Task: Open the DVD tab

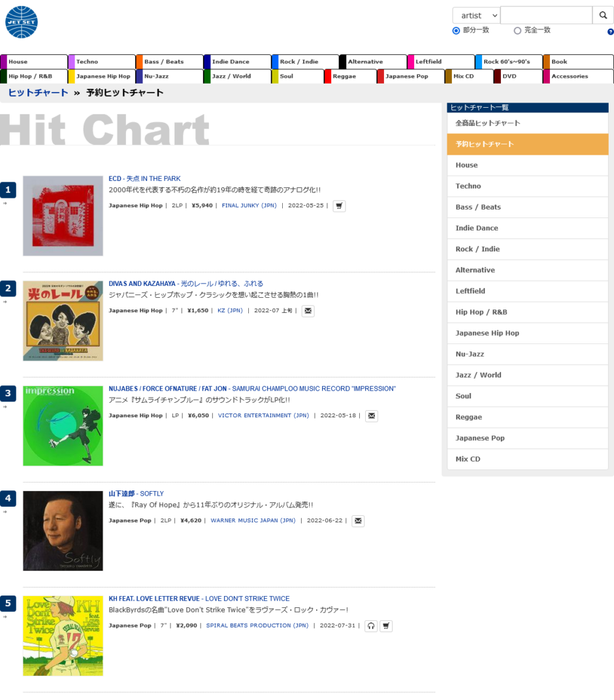Action: [x=519, y=76]
